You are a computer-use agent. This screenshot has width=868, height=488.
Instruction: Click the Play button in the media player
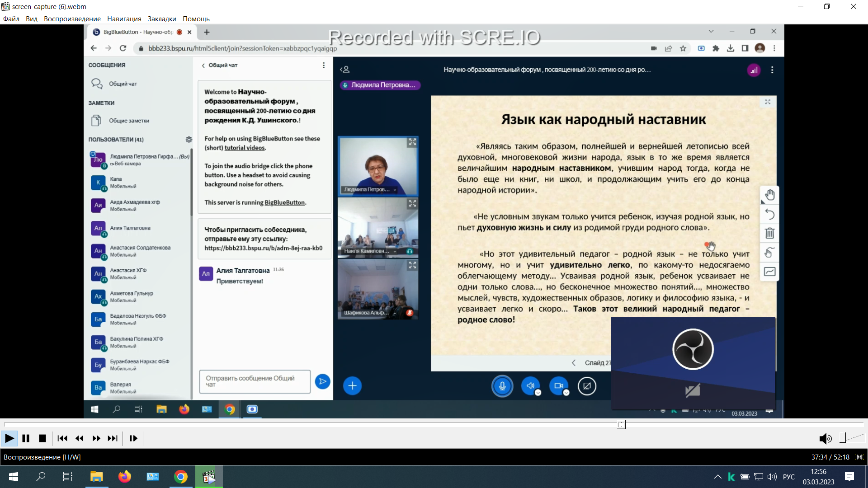click(9, 438)
